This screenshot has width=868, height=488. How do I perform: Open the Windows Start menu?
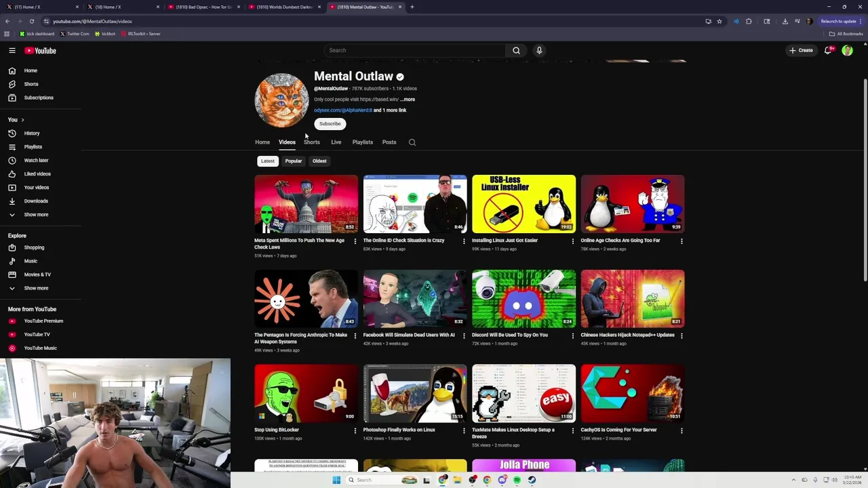pyautogui.click(x=336, y=480)
